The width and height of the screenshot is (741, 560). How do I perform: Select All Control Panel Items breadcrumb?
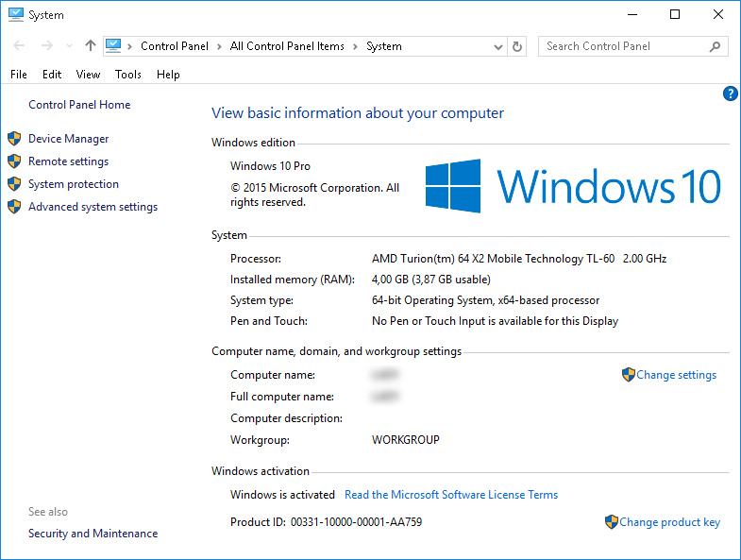point(287,46)
